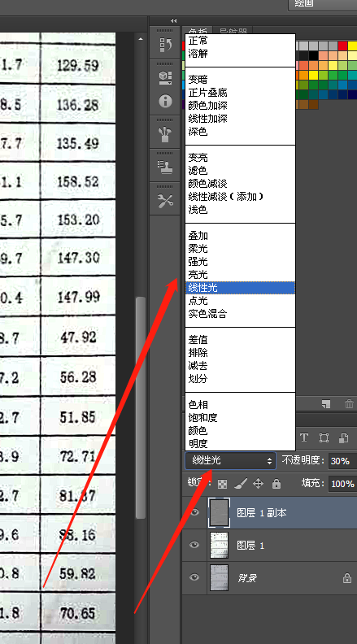Choose 深色 blend mode
The width and height of the screenshot is (357, 644).
click(241, 132)
